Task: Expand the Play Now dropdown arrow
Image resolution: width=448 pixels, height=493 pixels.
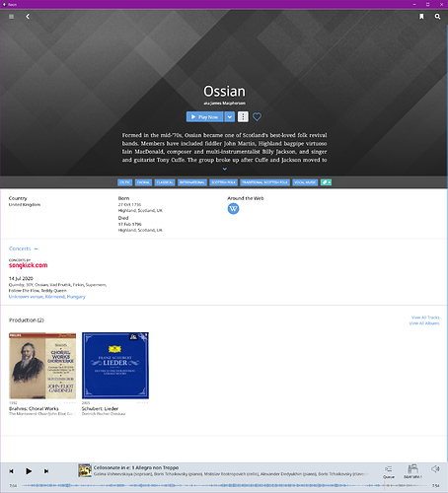Action: pyautogui.click(x=230, y=116)
